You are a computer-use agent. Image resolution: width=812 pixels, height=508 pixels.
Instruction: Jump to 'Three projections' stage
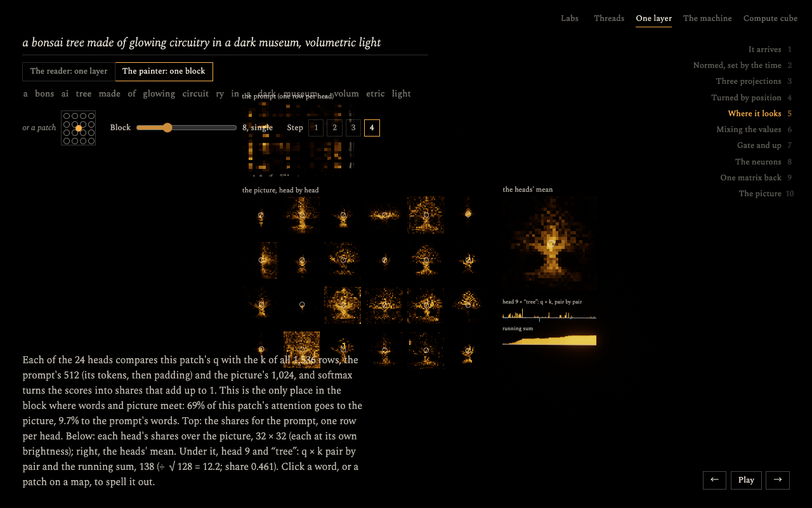[x=754, y=81]
